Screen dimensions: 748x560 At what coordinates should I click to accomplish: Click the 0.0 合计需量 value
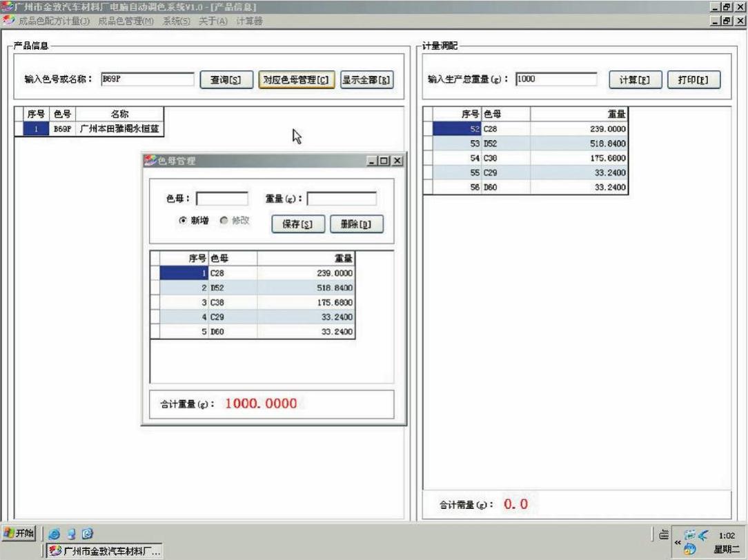(x=515, y=504)
